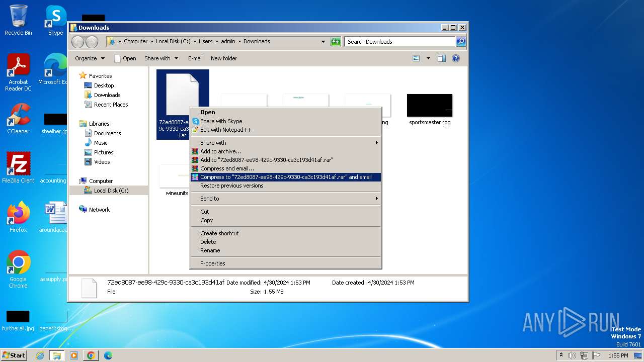The height and width of the screenshot is (362, 644).
Task: Choose Cut from the context menu
Action: tap(285, 212)
